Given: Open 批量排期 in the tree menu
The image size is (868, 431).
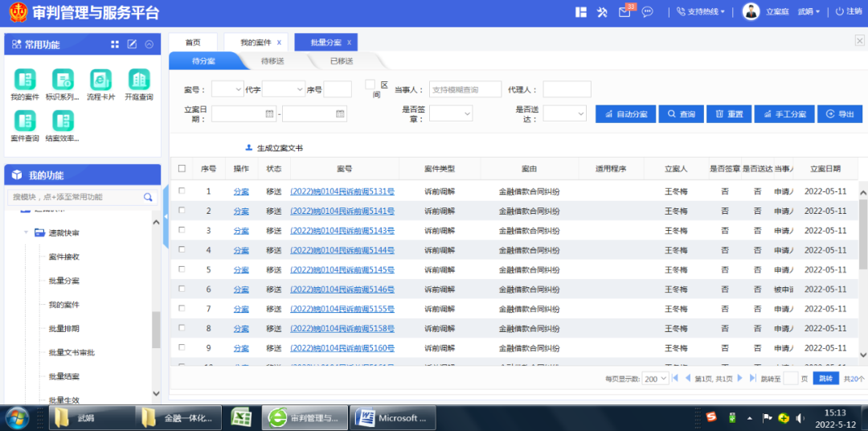Looking at the screenshot, I should click(64, 329).
